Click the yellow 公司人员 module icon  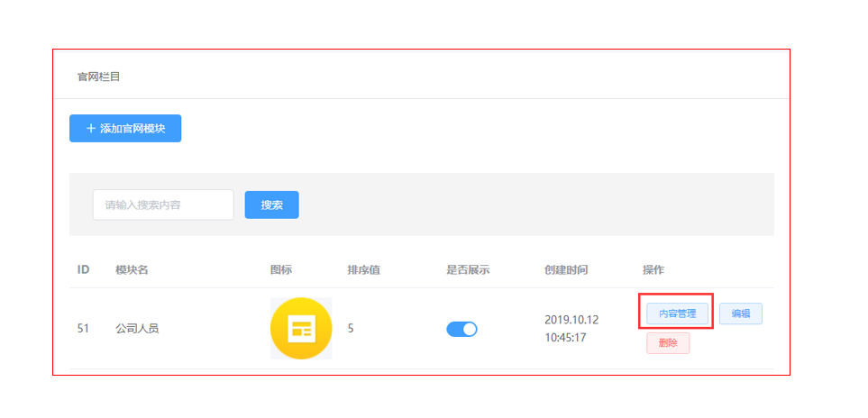pyautogui.click(x=301, y=329)
